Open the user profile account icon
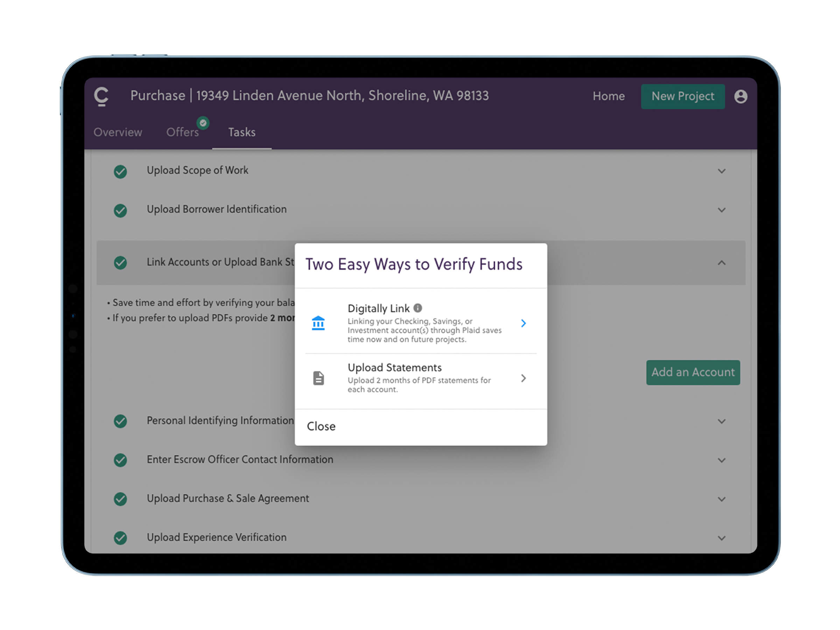Screen dimensions: 840x630 point(740,97)
